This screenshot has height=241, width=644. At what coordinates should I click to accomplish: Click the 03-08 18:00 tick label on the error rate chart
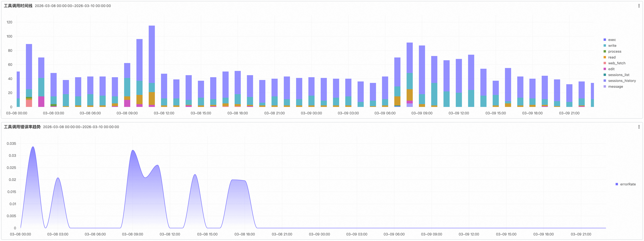point(244,234)
